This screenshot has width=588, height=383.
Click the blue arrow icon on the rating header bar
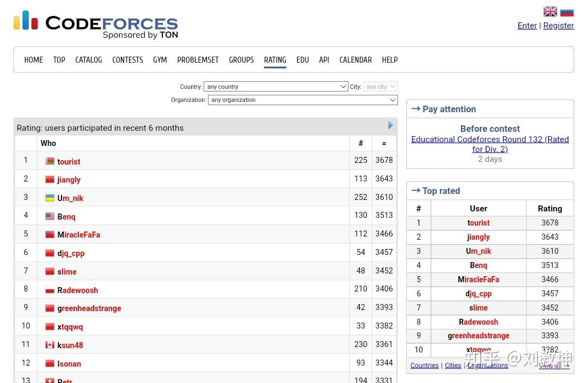tap(390, 125)
